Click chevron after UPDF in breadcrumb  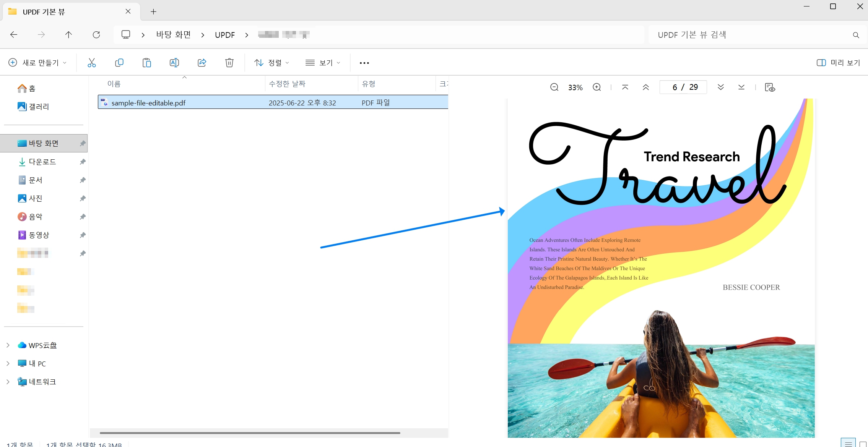click(247, 35)
